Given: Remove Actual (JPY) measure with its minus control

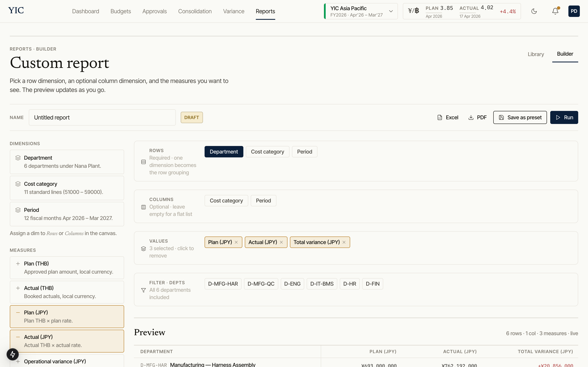Looking at the screenshot, I should [18, 337].
